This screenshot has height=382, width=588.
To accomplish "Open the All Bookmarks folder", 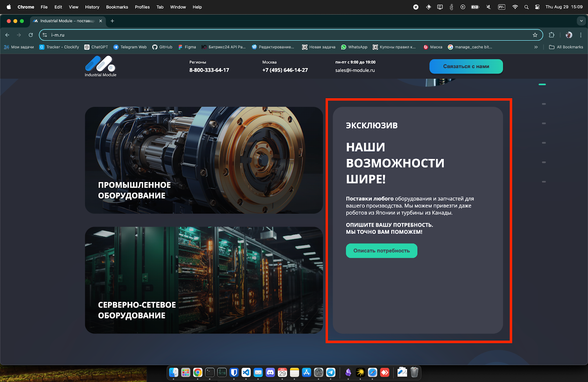I will pyautogui.click(x=566, y=47).
